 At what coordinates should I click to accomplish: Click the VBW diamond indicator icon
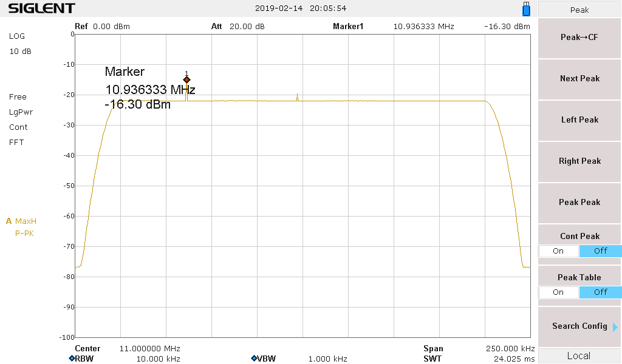coord(254,359)
